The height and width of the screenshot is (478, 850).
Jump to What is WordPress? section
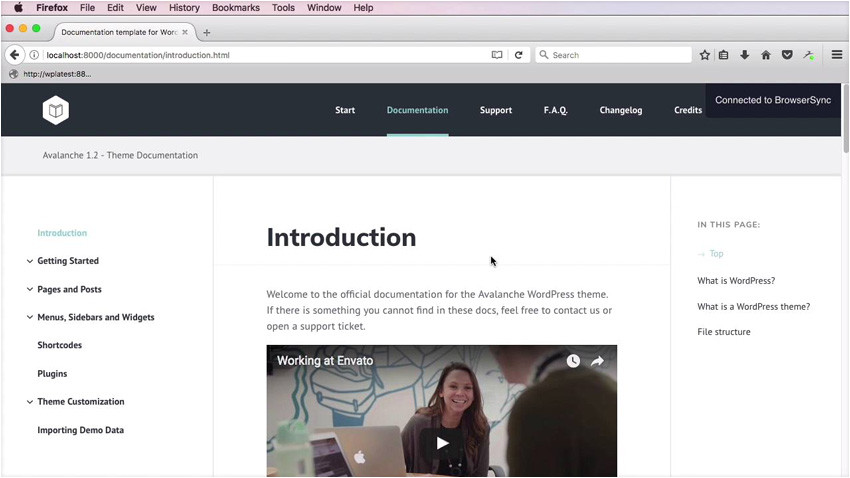click(736, 281)
